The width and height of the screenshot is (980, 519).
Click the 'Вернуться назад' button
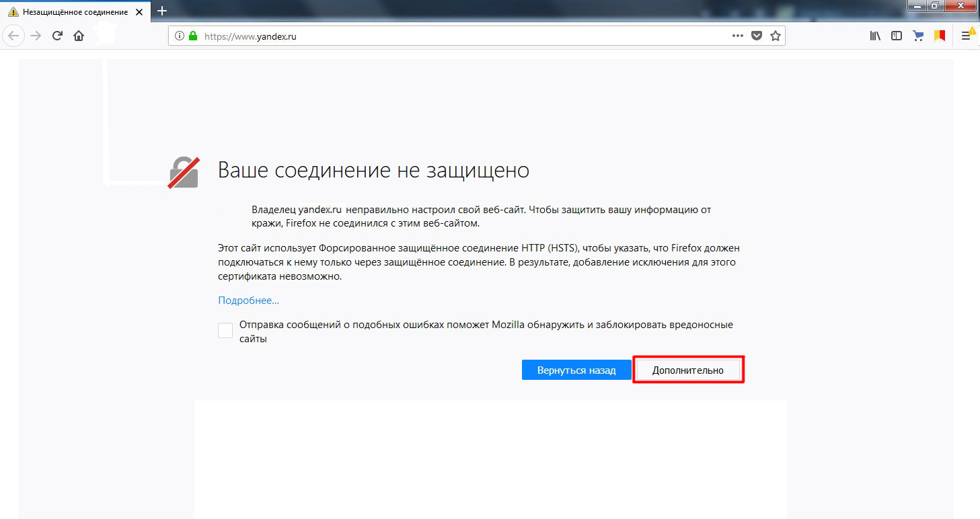(x=576, y=370)
